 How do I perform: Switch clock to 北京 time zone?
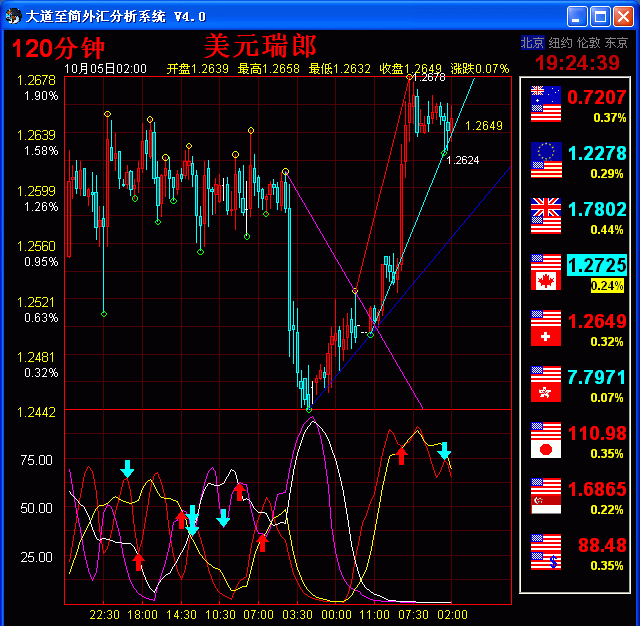(x=532, y=42)
